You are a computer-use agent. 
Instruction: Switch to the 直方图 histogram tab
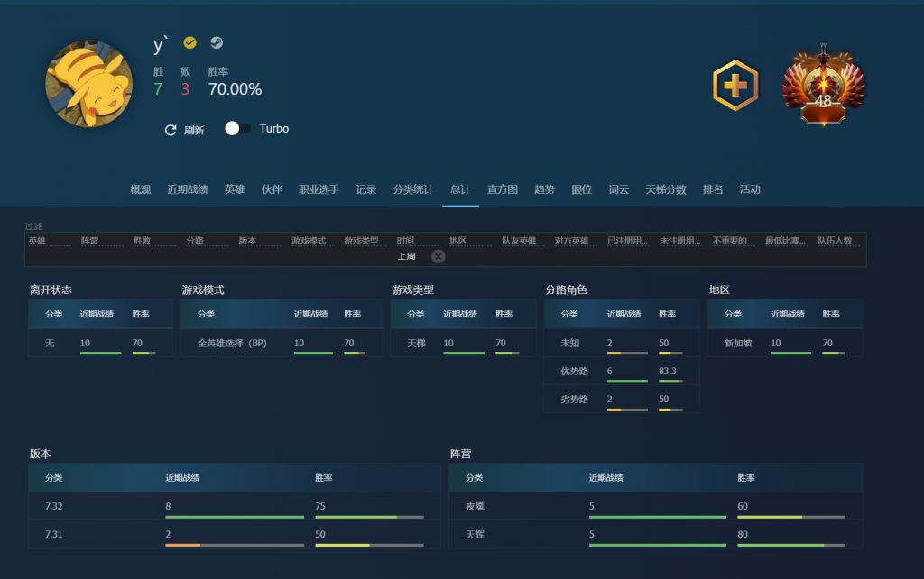(499, 189)
